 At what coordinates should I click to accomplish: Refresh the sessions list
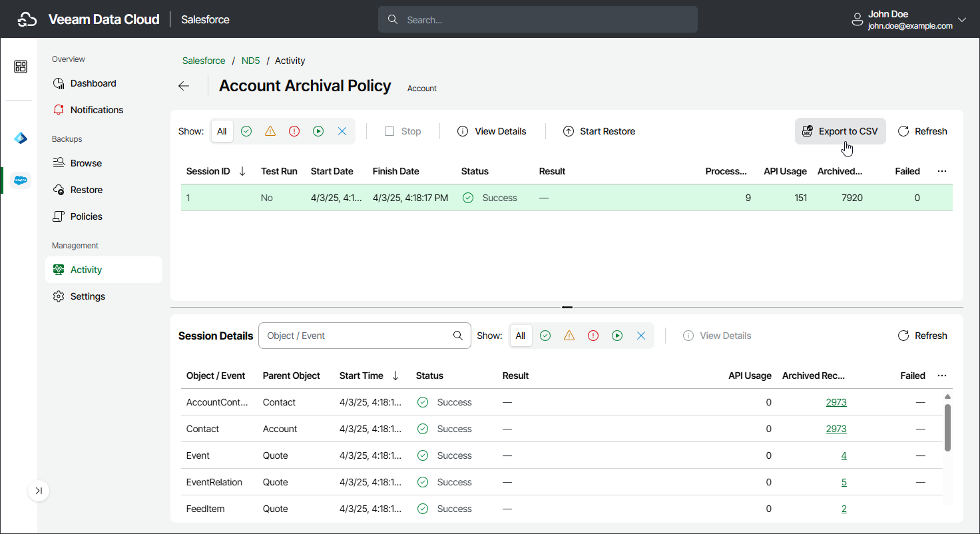tap(923, 131)
